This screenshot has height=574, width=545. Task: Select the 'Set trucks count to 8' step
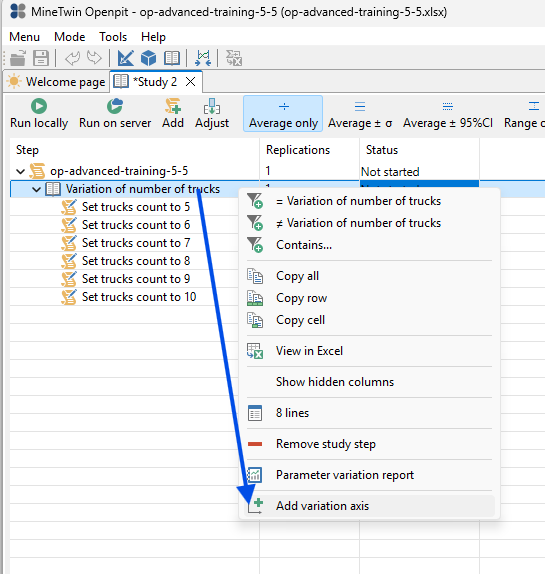click(x=136, y=261)
